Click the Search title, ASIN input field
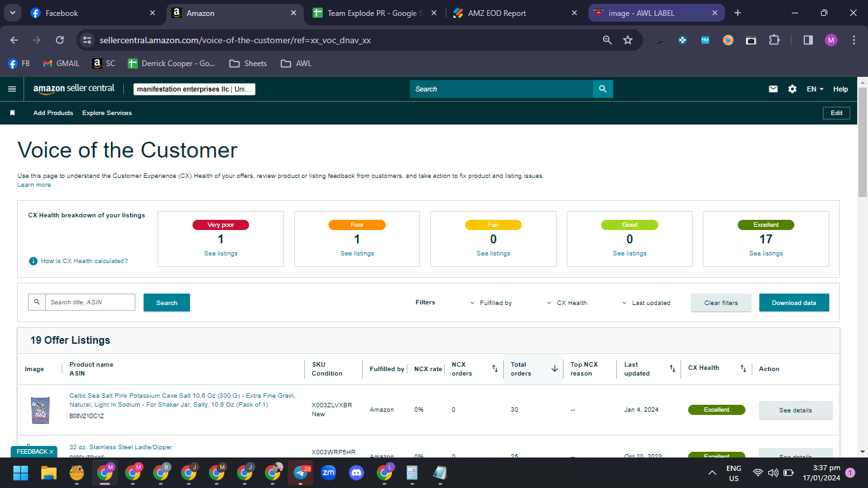This screenshot has height=488, width=868. (90, 302)
